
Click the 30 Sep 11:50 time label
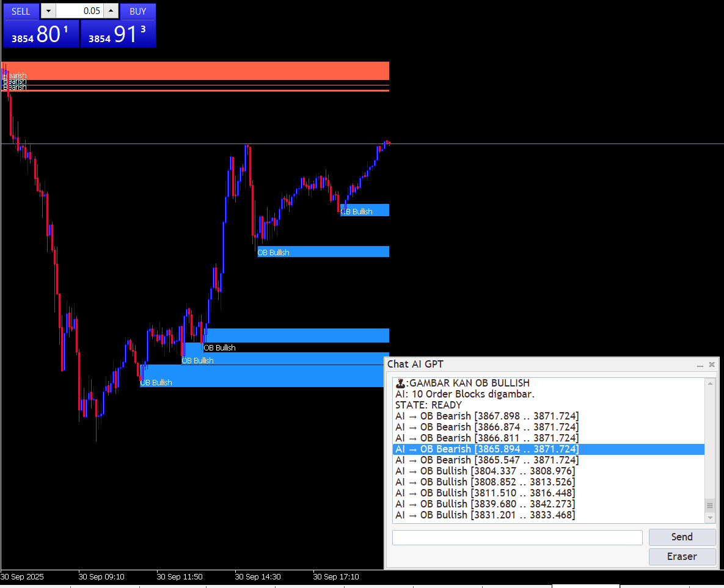coord(180,577)
